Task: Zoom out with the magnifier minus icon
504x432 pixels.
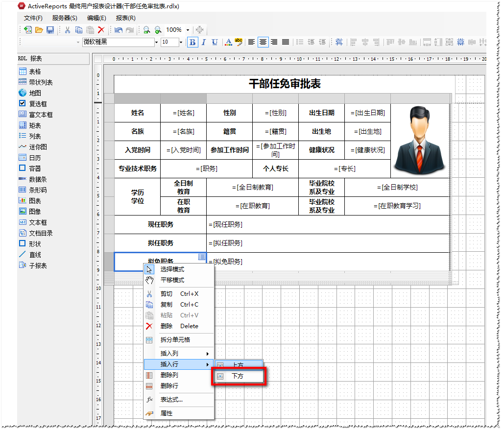Action: tap(146, 30)
